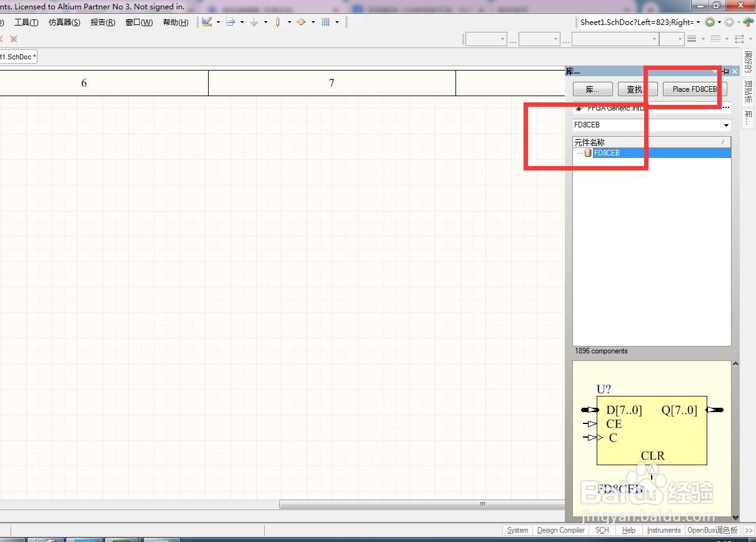Image resolution: width=756 pixels, height=542 pixels.
Task: Select the FD8CEB component row
Action: (652, 153)
